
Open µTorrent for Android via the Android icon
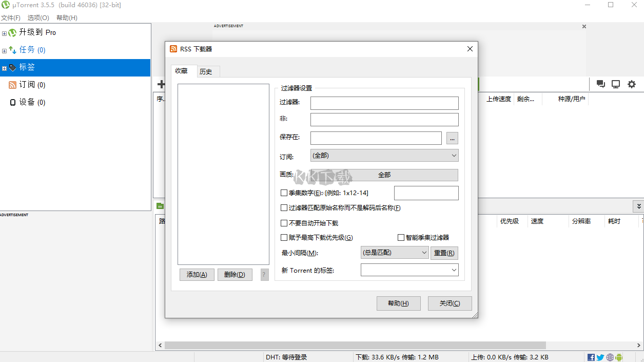click(x=619, y=357)
